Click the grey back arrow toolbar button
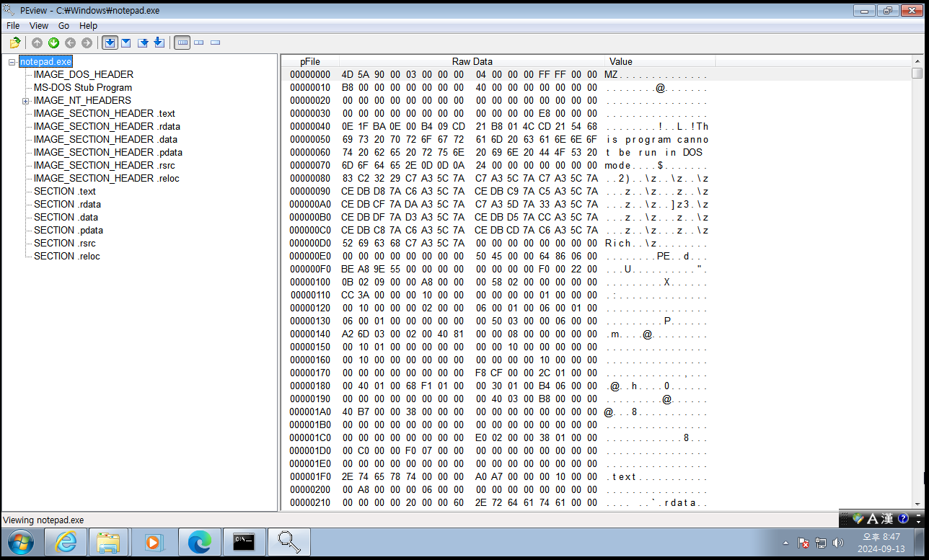The height and width of the screenshot is (560, 929). (x=70, y=43)
